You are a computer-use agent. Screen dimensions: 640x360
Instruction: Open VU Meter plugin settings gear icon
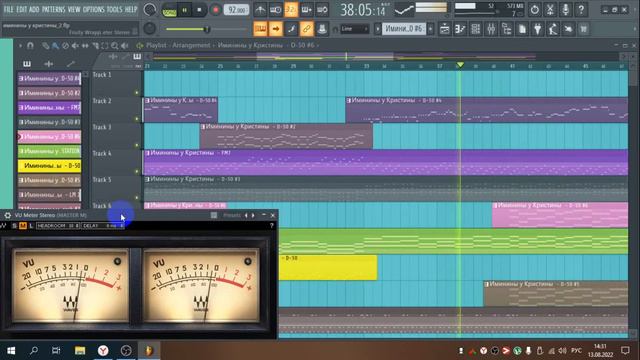click(7, 215)
